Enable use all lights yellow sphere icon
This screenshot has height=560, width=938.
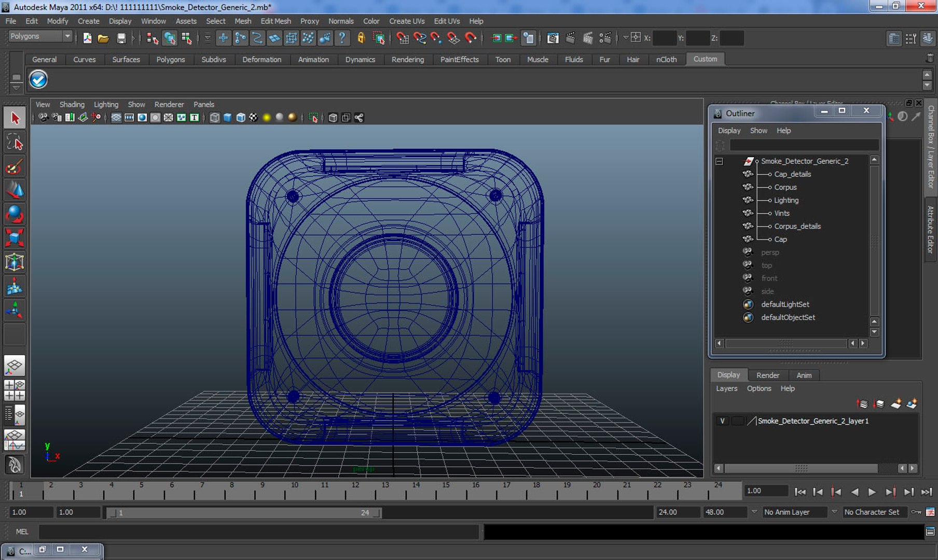click(267, 118)
